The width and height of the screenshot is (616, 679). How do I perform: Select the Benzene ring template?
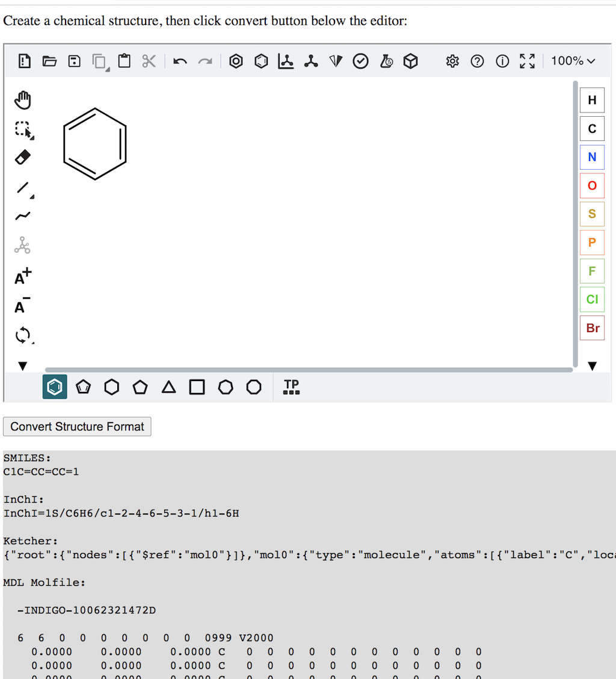(55, 387)
